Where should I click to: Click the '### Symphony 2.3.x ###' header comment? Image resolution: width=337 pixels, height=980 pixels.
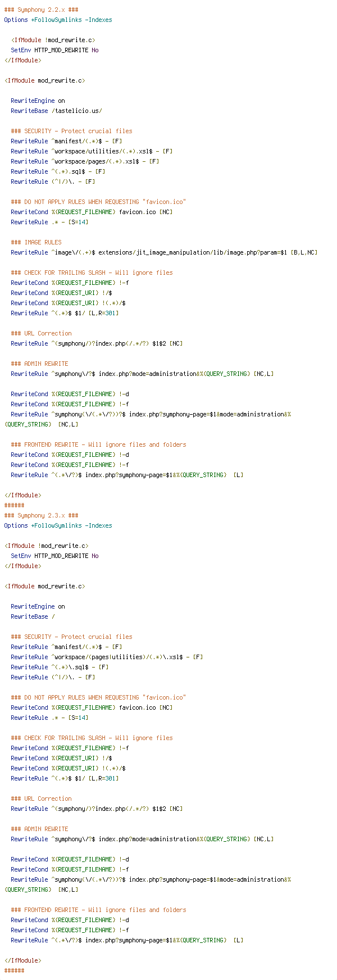41,515
